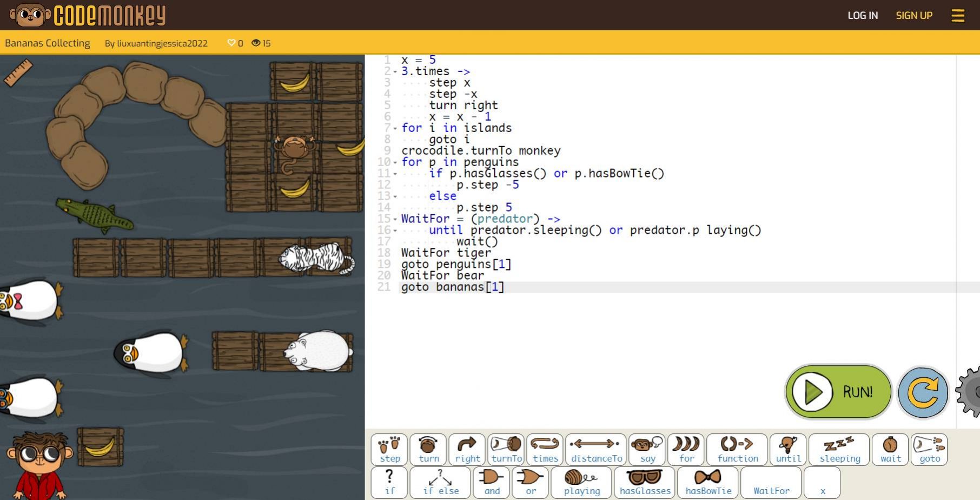Screen dimensions: 980x500
Task: Open the hamburger menu
Action: pos(958,15)
